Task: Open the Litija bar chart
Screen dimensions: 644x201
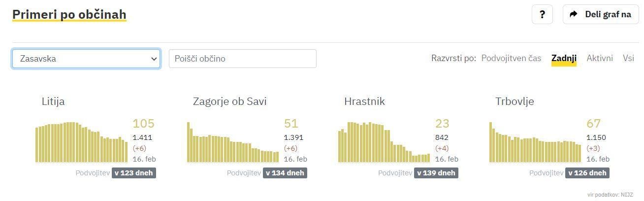Action: [x=81, y=142]
